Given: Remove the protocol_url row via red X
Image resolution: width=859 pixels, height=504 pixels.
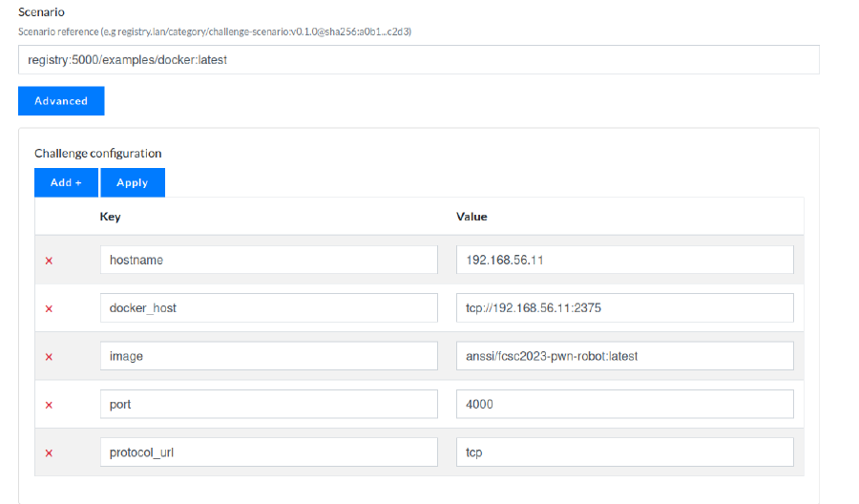Looking at the screenshot, I should (x=49, y=452).
